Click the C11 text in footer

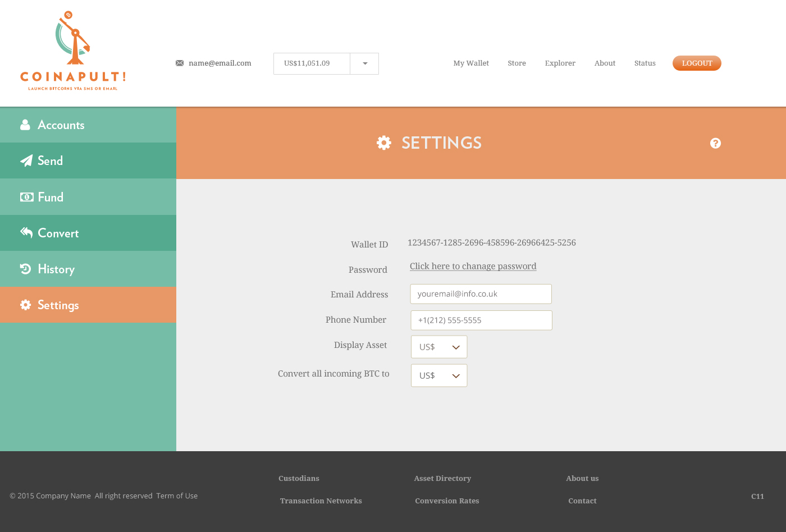click(x=757, y=496)
